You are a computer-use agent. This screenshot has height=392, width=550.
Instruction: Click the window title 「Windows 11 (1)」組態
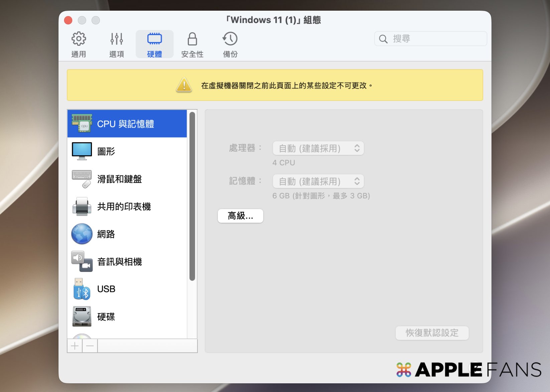pyautogui.click(x=274, y=20)
